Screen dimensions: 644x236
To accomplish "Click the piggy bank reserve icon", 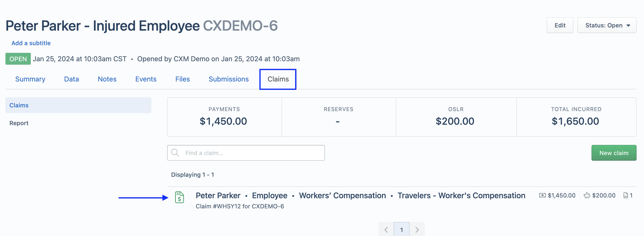I will tap(587, 196).
